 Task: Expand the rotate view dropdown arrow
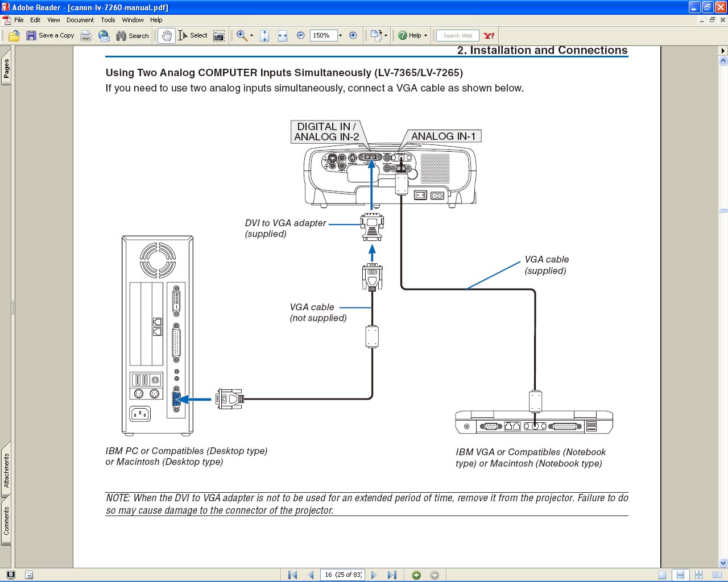386,35
